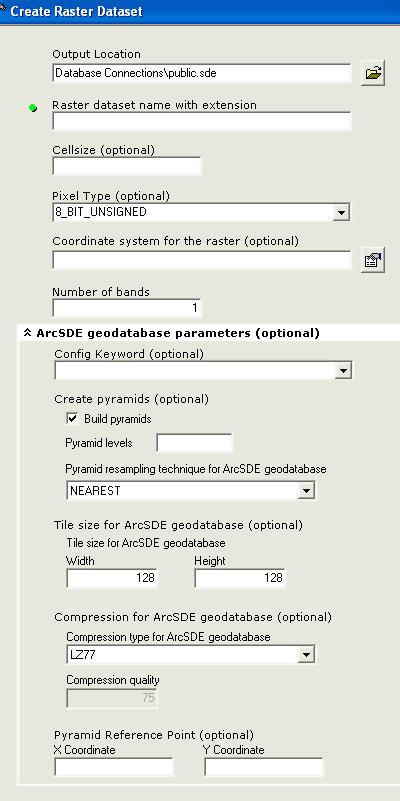
Task: Open the Compression type LZ77 dropdown
Action: pos(305,654)
